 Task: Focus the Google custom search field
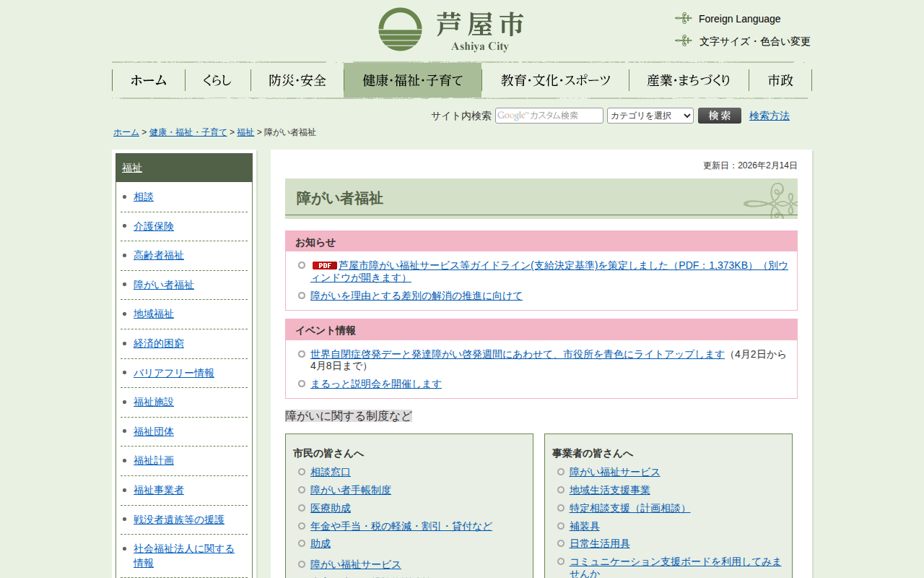[x=549, y=116]
